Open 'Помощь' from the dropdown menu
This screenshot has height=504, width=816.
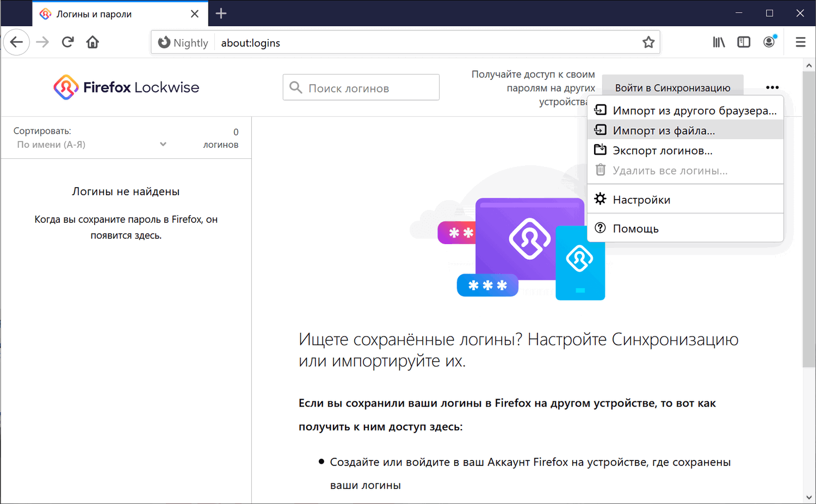click(685, 228)
